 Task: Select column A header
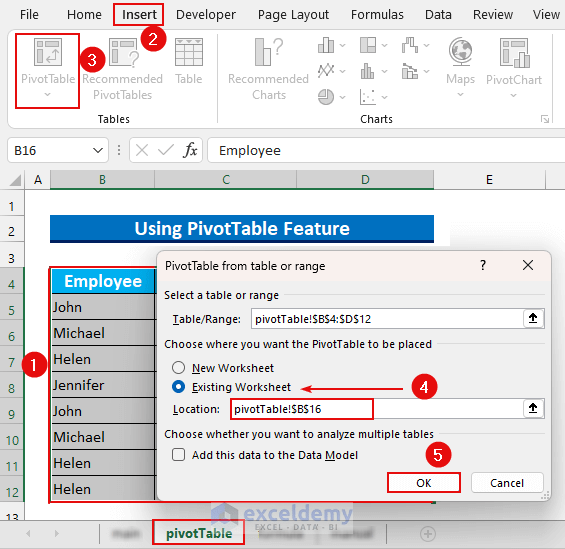click(38, 179)
